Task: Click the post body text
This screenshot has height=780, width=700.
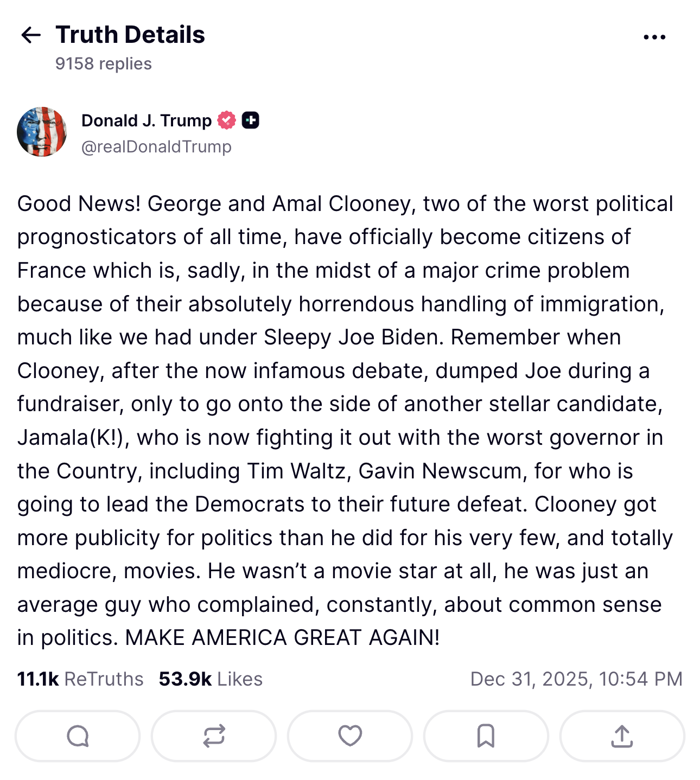Action: (x=342, y=404)
